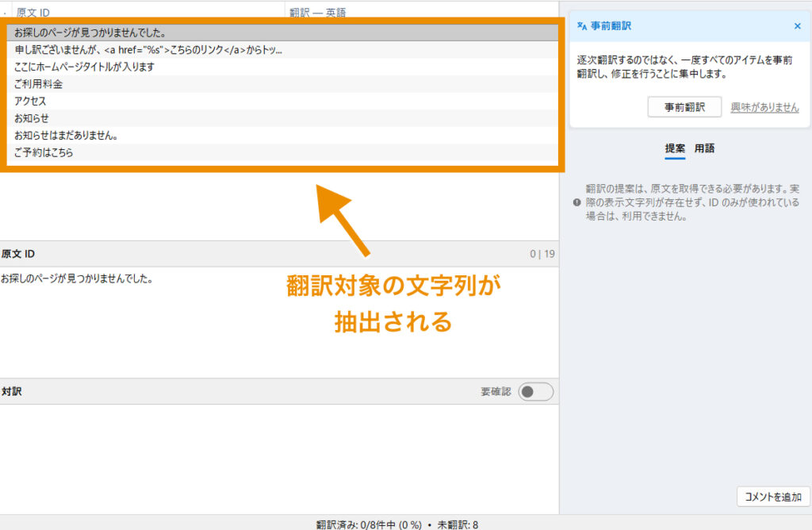Screen dimensions: 812x530
Task: Close the 事前翻訳 notification panel
Action: click(x=797, y=26)
